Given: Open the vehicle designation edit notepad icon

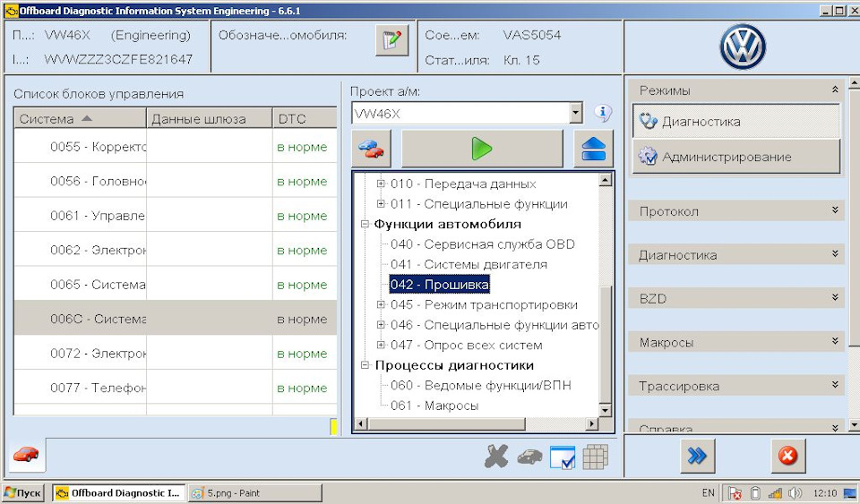Looking at the screenshot, I should click(x=391, y=40).
